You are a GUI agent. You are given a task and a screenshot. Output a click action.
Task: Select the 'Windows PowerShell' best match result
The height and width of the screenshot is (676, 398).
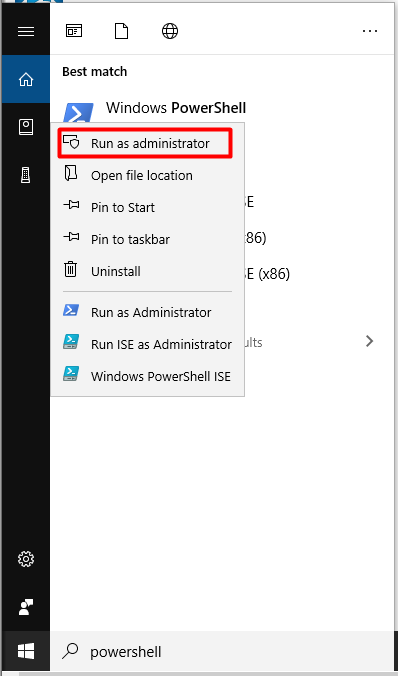tap(176, 108)
